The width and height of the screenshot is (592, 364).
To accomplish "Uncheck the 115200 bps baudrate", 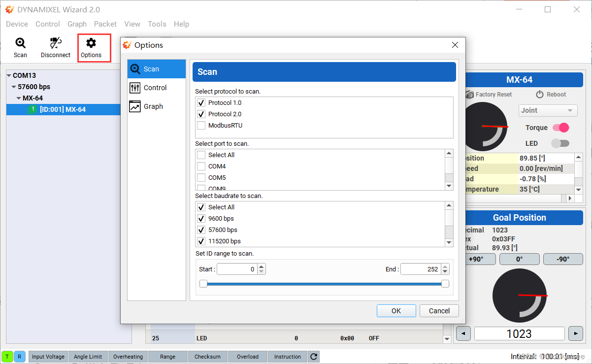I will click(201, 241).
